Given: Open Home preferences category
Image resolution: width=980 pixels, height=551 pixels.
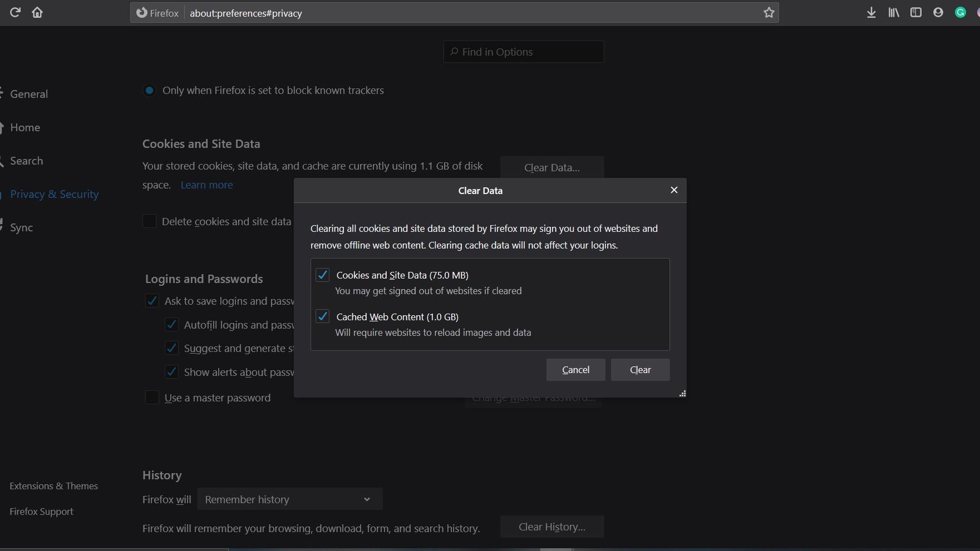Looking at the screenshot, I should coord(25,127).
